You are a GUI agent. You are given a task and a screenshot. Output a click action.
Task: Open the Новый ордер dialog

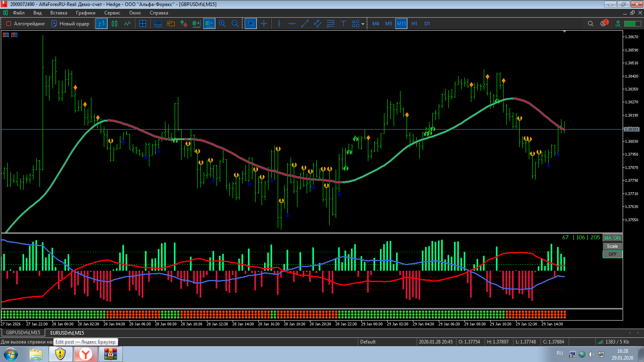coord(70,24)
